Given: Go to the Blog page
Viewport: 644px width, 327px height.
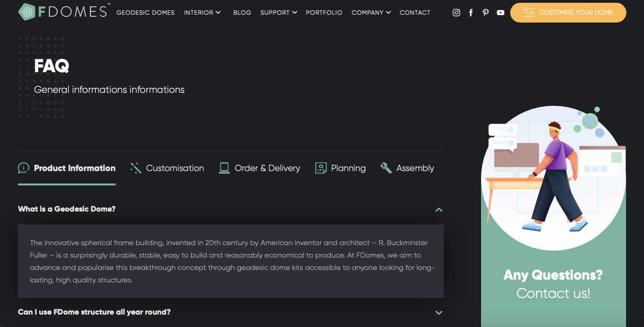Looking at the screenshot, I should [242, 12].
